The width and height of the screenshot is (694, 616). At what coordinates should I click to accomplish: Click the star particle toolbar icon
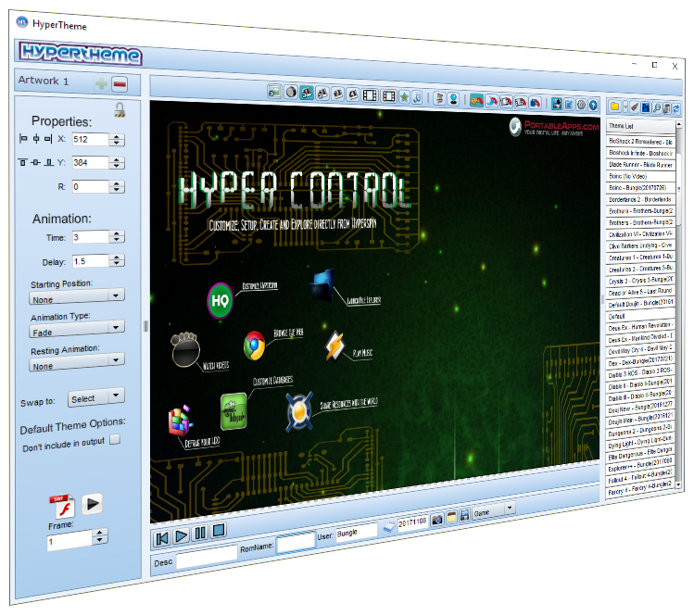coord(404,97)
